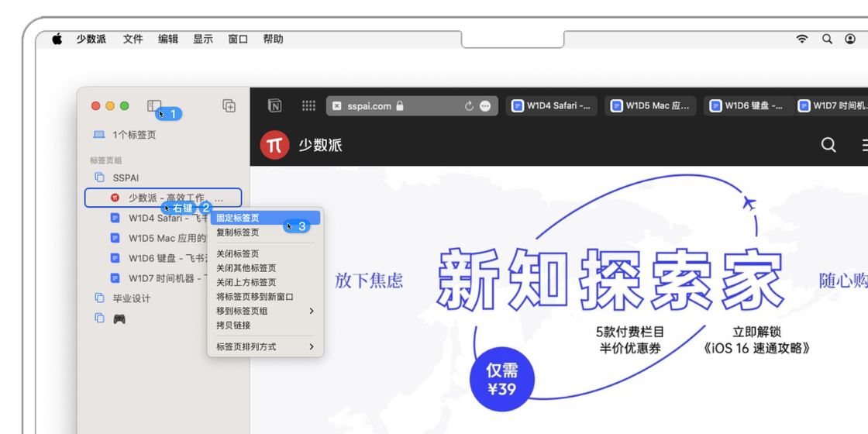Choose 固定标签页 from context menu
Image resolution: width=868 pixels, height=434 pixels.
(x=239, y=219)
